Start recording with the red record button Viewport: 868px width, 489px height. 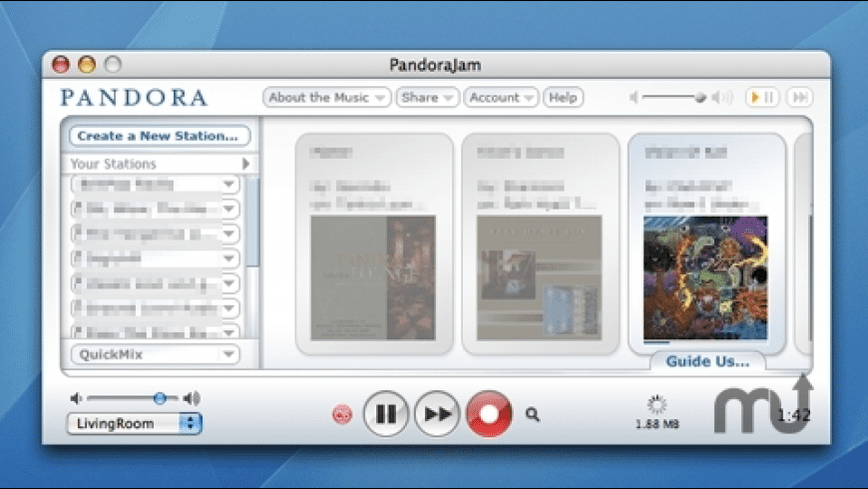click(x=489, y=414)
